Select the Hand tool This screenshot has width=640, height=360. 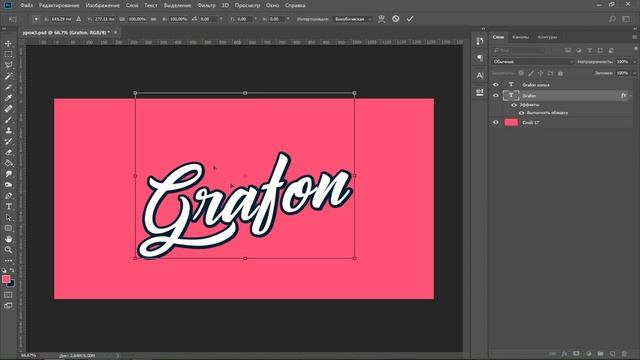click(x=8, y=239)
